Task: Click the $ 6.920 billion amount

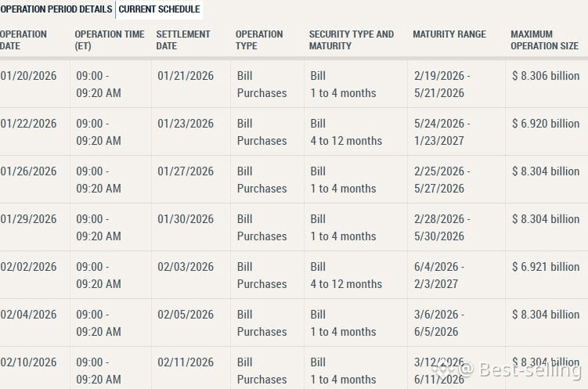Action: (x=545, y=124)
